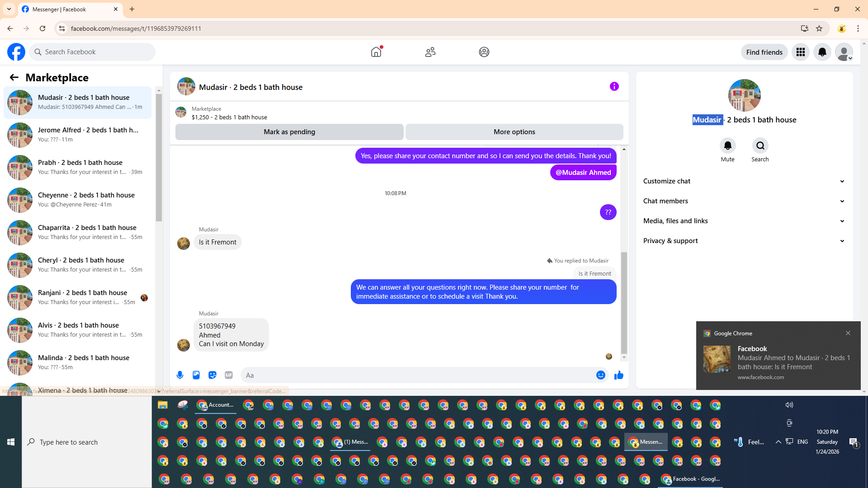Expand the Customize chat section
Viewport: 868px width, 488px height.
coord(744,181)
